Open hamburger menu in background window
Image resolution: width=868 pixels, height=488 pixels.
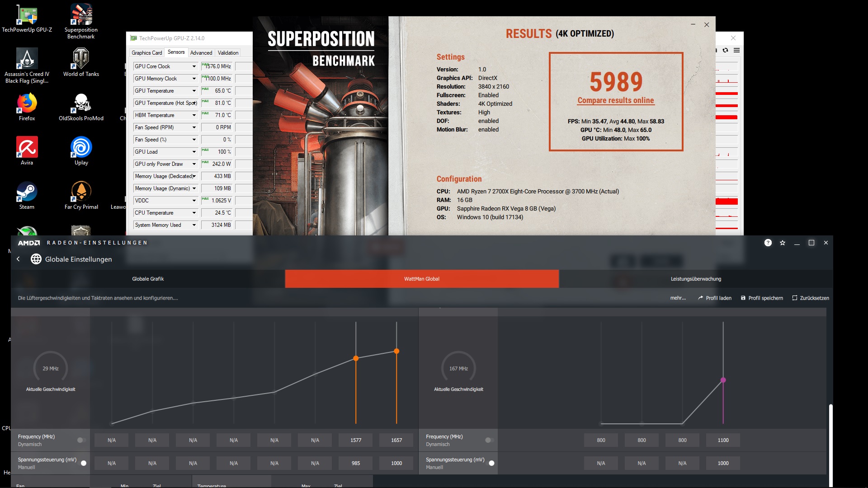pos(736,50)
